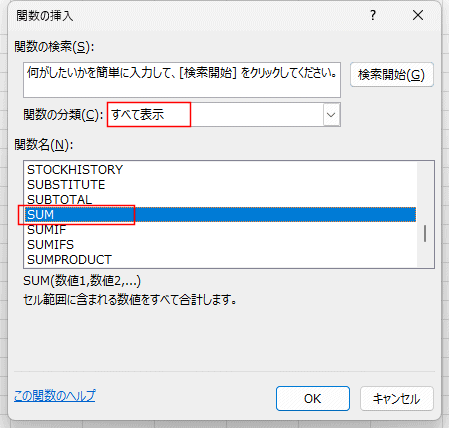Image resolution: width=449 pixels, height=428 pixels.
Task: Click the question mark help icon
Action: (x=373, y=15)
